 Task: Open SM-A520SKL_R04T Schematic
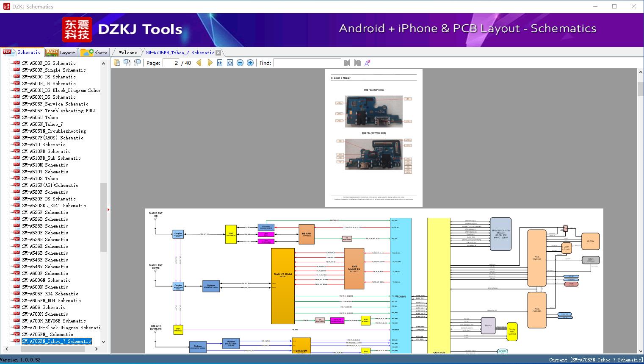click(54, 206)
